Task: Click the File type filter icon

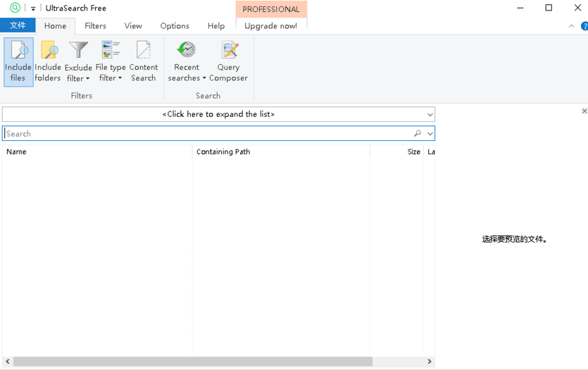Action: point(111,51)
